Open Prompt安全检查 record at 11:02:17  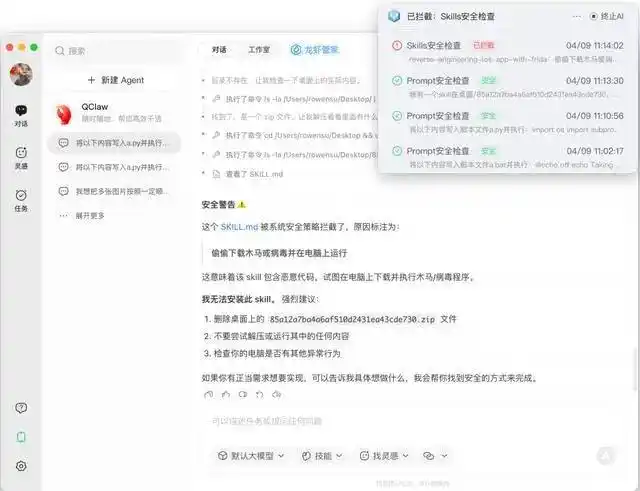(x=507, y=158)
